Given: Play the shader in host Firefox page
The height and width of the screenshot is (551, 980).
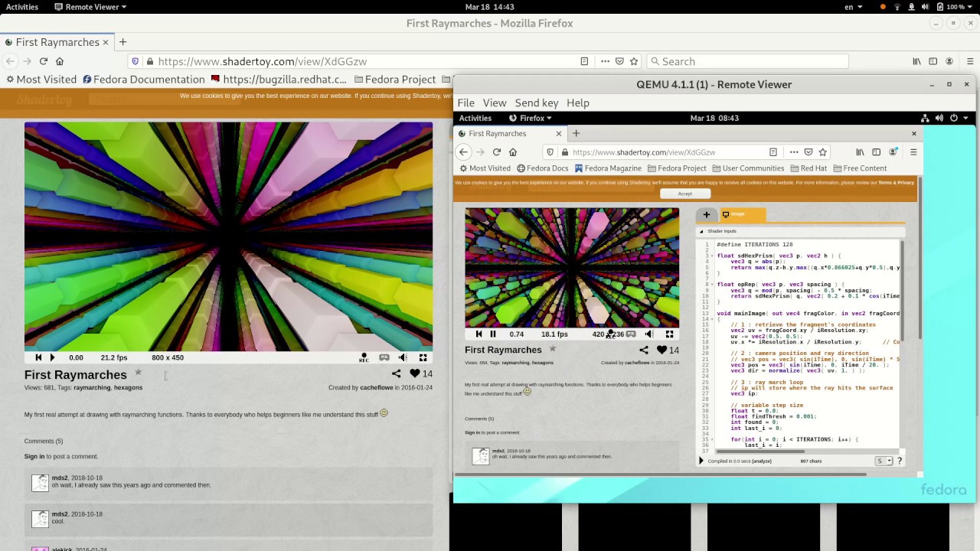Looking at the screenshot, I should point(52,357).
